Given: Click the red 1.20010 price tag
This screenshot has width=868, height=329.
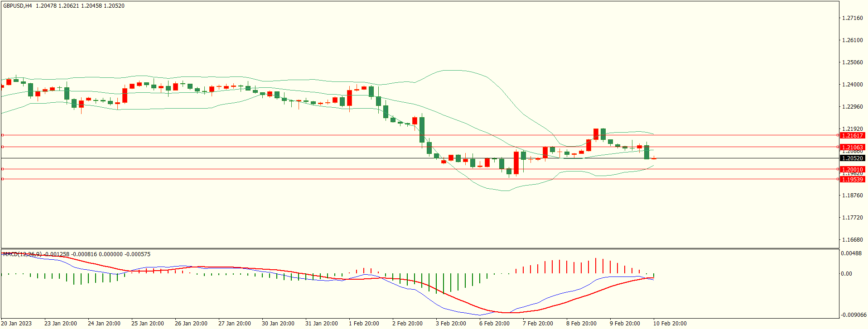Looking at the screenshot, I should (x=852, y=169).
